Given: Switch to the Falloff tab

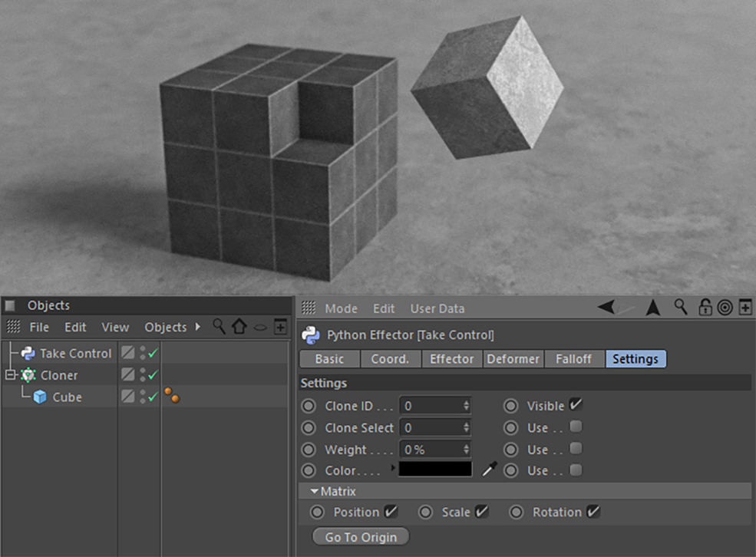Looking at the screenshot, I should (x=574, y=358).
